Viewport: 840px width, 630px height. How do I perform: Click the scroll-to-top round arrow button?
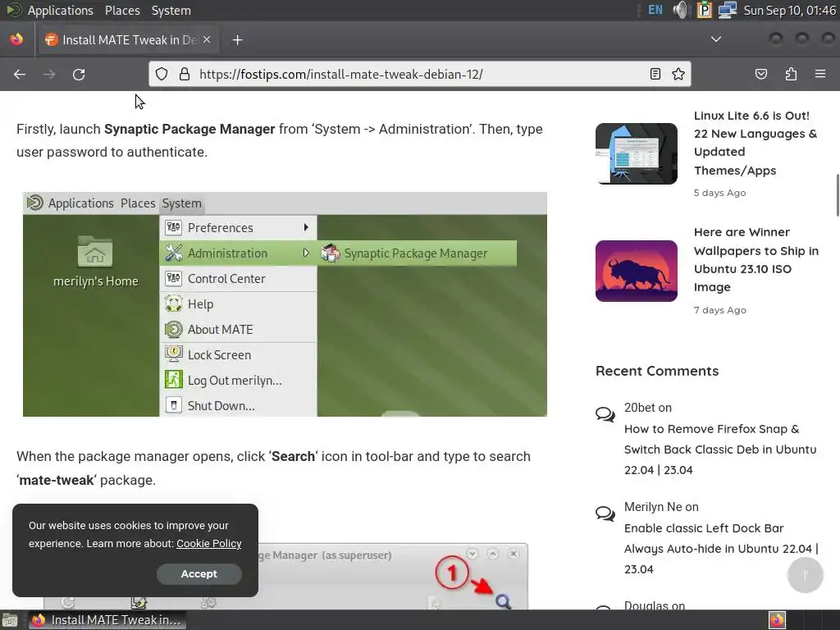coord(805,575)
